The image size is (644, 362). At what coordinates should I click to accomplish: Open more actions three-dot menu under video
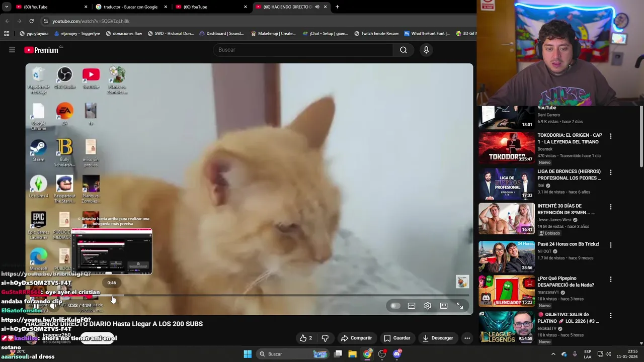click(467, 338)
